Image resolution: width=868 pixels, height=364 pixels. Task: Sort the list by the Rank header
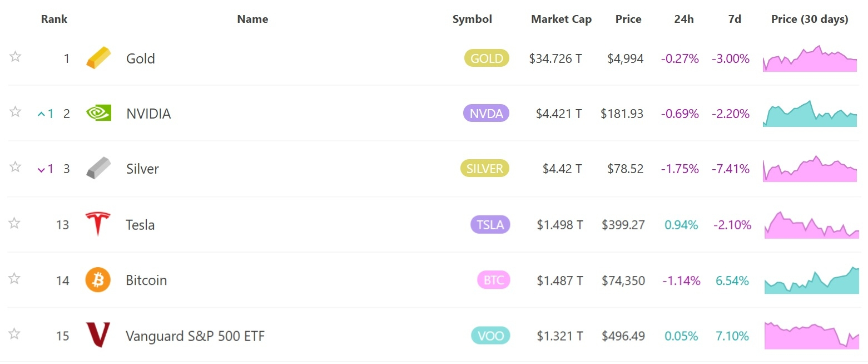pyautogui.click(x=54, y=19)
